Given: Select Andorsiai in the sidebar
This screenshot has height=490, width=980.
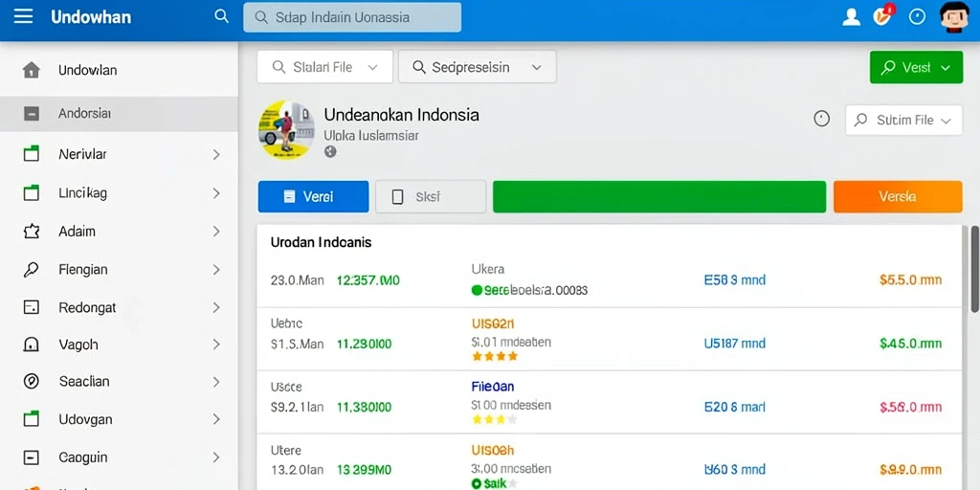Looking at the screenshot, I should (x=119, y=114).
